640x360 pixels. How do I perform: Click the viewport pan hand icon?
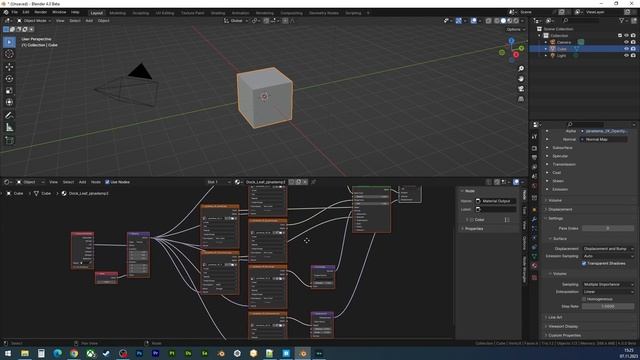click(521, 79)
